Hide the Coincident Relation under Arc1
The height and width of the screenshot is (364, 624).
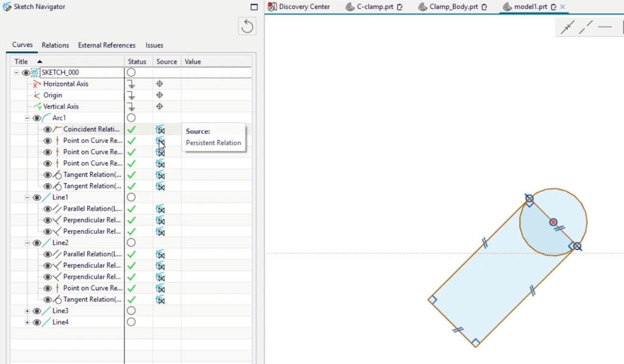pyautogui.click(x=48, y=130)
